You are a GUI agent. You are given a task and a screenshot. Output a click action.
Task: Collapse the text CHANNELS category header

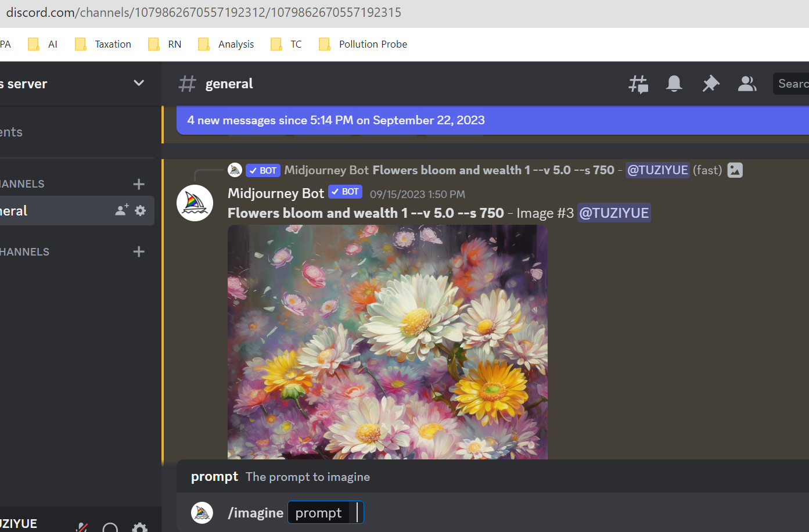tap(23, 184)
